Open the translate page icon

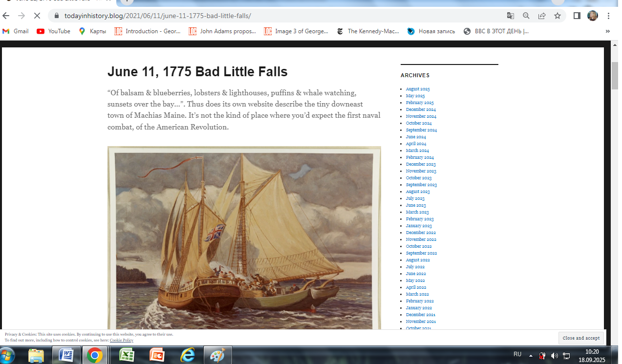tap(511, 16)
